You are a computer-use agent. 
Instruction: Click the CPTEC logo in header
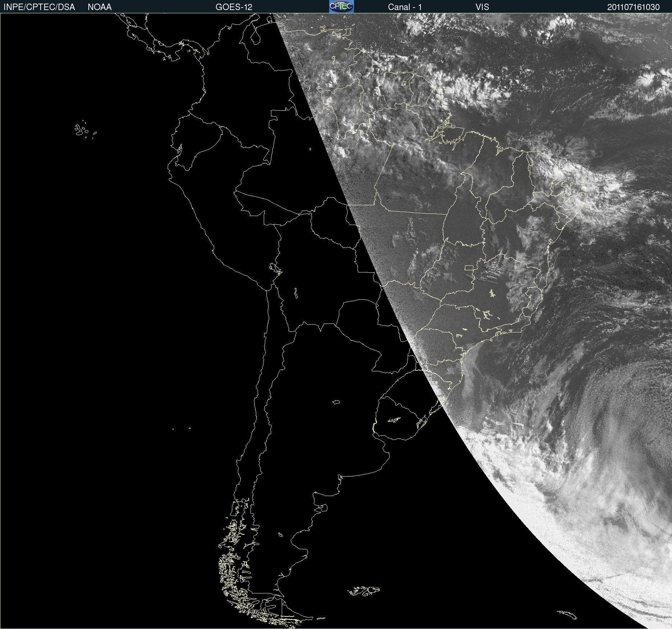[x=341, y=6]
